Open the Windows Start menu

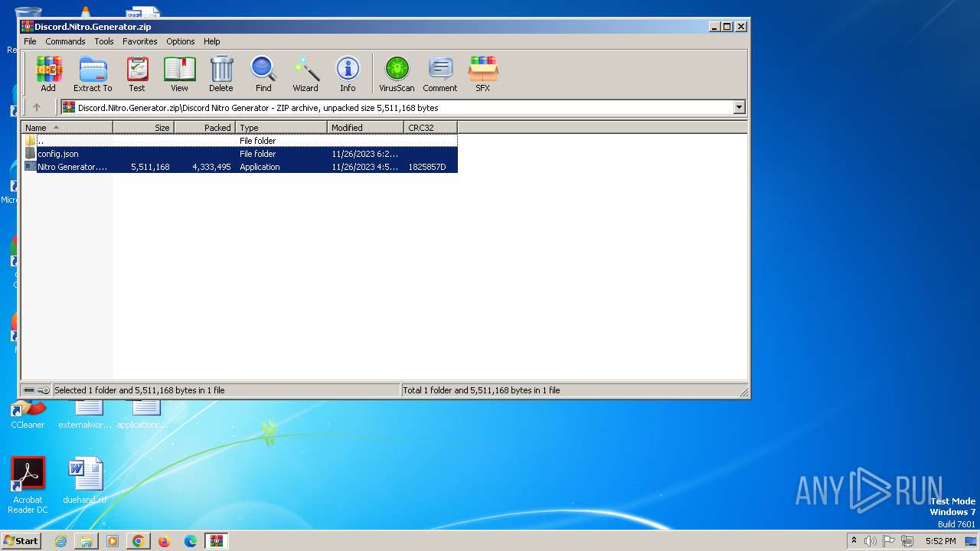(21, 540)
